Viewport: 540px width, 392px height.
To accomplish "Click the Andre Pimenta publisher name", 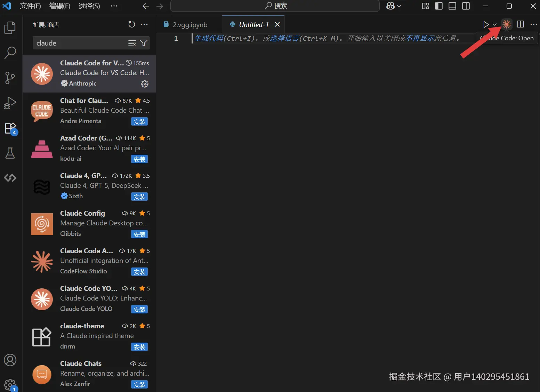I will (x=81, y=121).
